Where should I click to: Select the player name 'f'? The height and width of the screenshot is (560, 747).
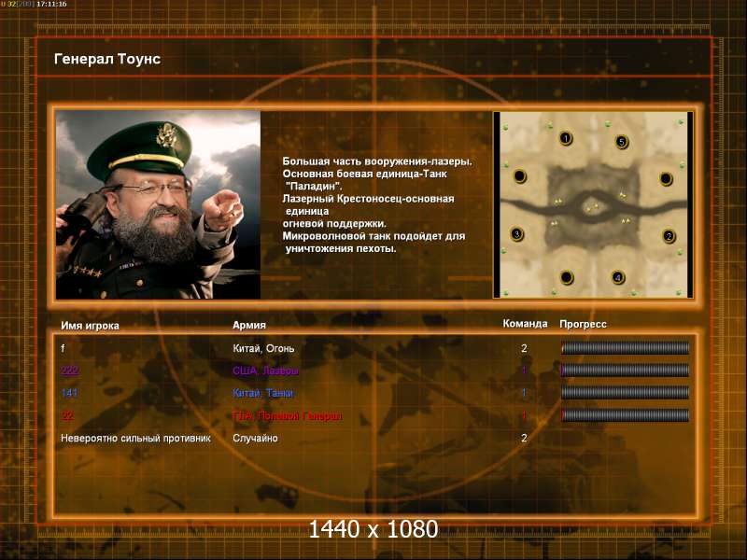[63, 348]
